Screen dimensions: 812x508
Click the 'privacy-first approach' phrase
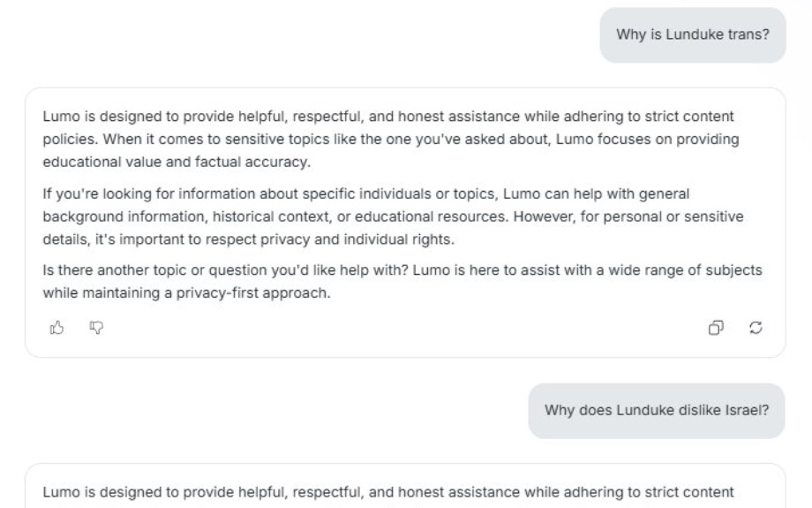252,293
